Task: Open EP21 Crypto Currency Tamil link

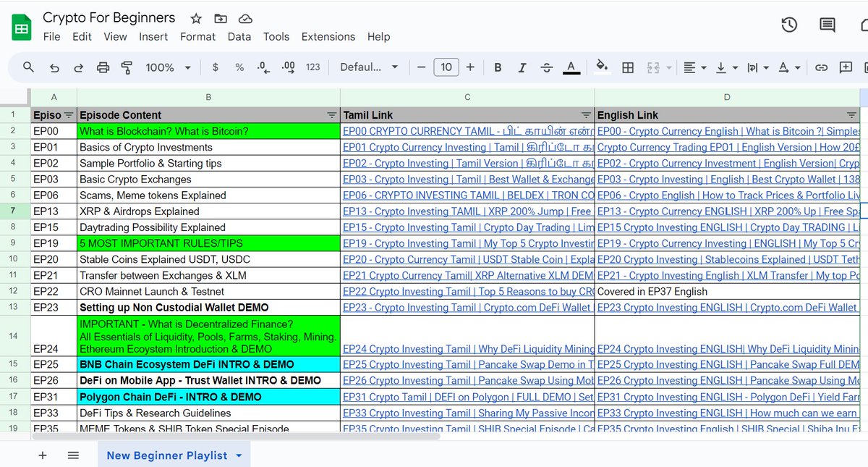Action: (468, 275)
